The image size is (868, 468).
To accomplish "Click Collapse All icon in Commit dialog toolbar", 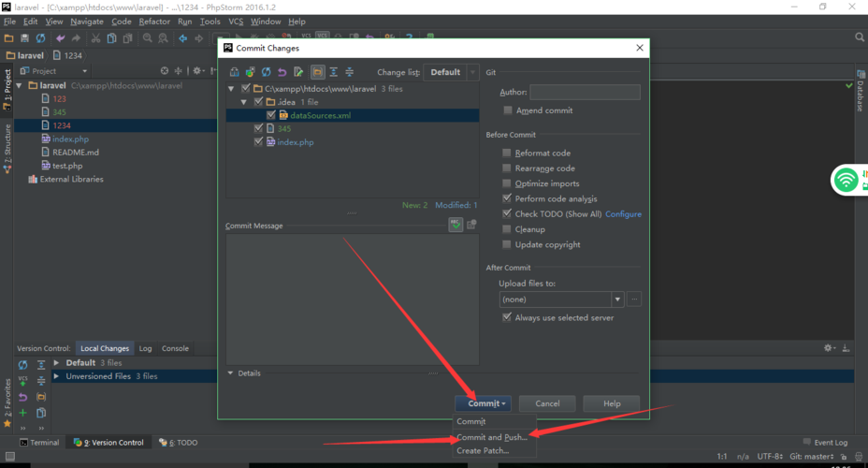I will 349,72.
